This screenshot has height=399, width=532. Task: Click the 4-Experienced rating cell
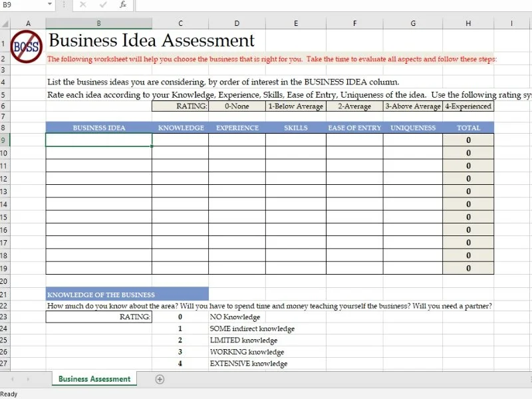click(x=468, y=106)
